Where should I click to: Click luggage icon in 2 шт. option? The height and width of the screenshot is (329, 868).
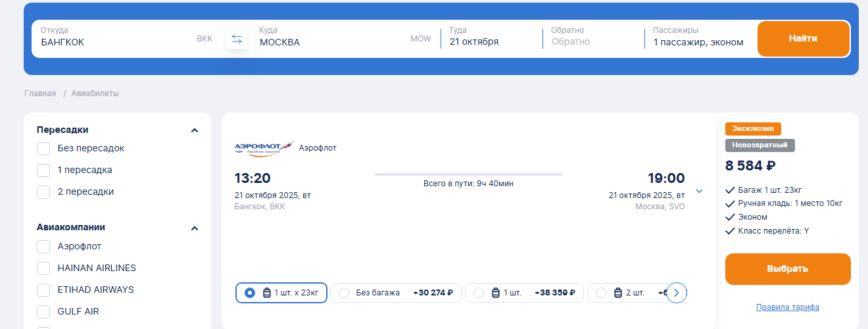coord(618,293)
